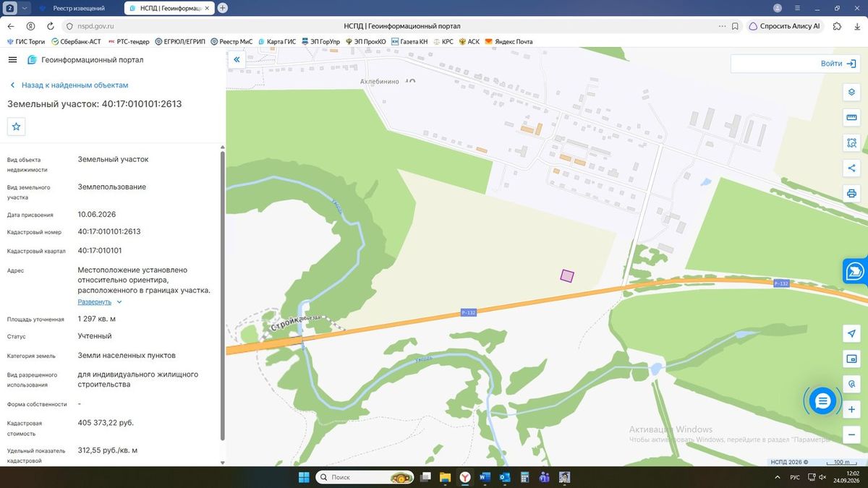Locate my position on the map
This screenshot has width=868, height=488.
click(851, 333)
